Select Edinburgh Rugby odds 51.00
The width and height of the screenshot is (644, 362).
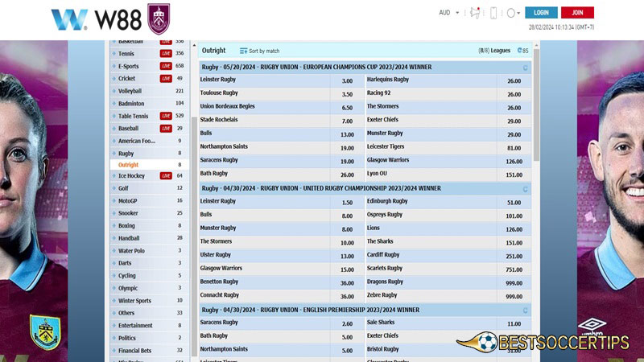pyautogui.click(x=514, y=203)
